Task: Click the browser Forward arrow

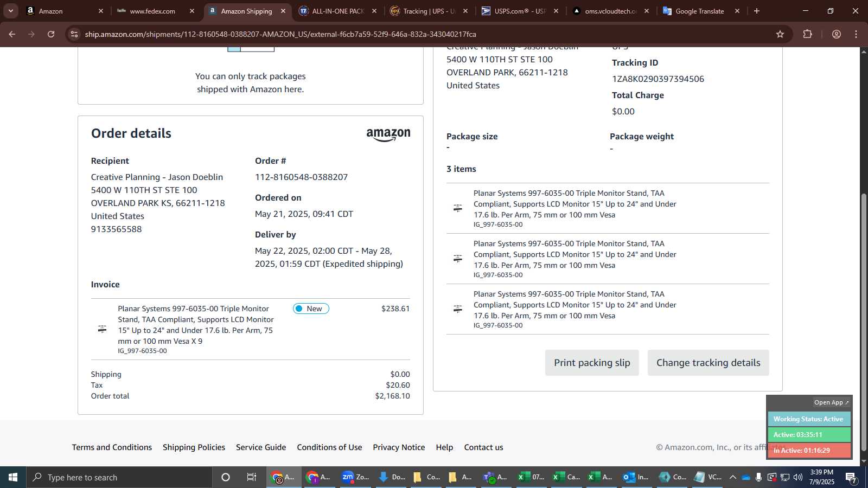Action: coord(31,34)
